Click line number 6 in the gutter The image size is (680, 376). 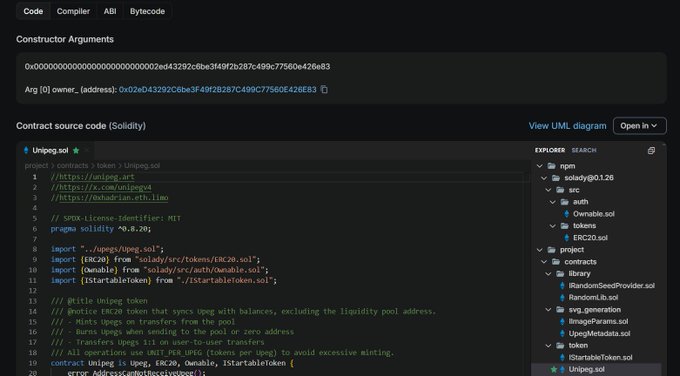pos(35,229)
